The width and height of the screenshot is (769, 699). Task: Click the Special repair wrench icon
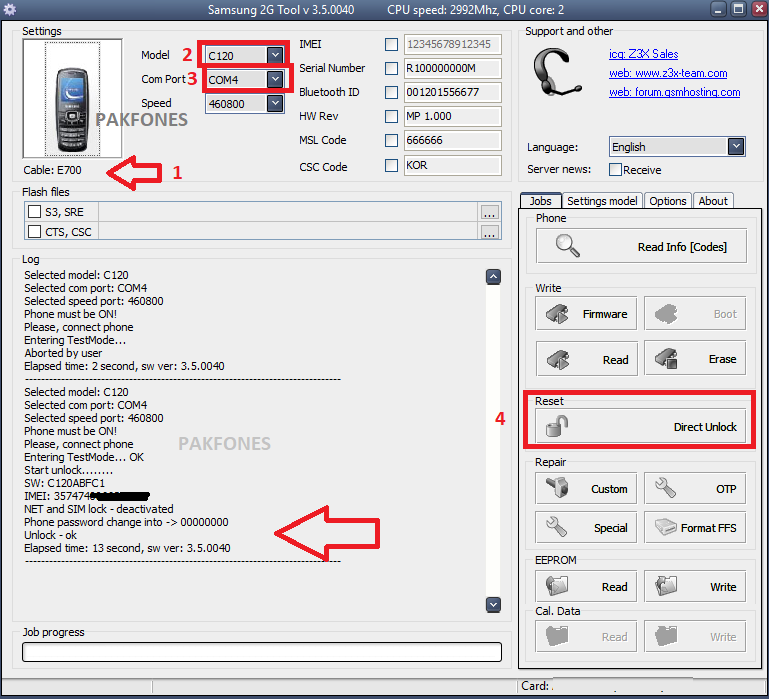click(557, 527)
